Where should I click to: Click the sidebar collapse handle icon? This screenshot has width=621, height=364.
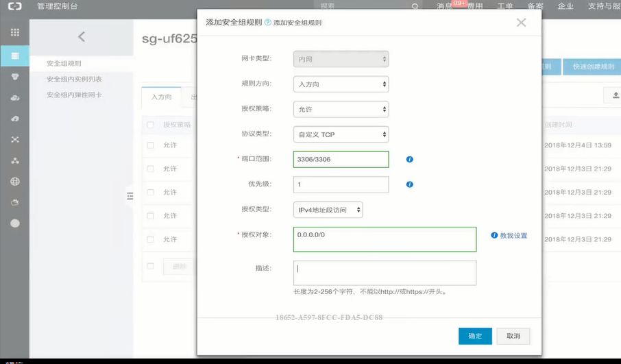(x=130, y=195)
